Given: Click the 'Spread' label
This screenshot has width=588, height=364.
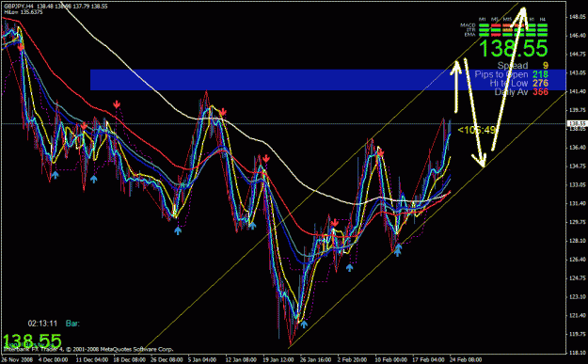Looking at the screenshot, I should [513, 66].
